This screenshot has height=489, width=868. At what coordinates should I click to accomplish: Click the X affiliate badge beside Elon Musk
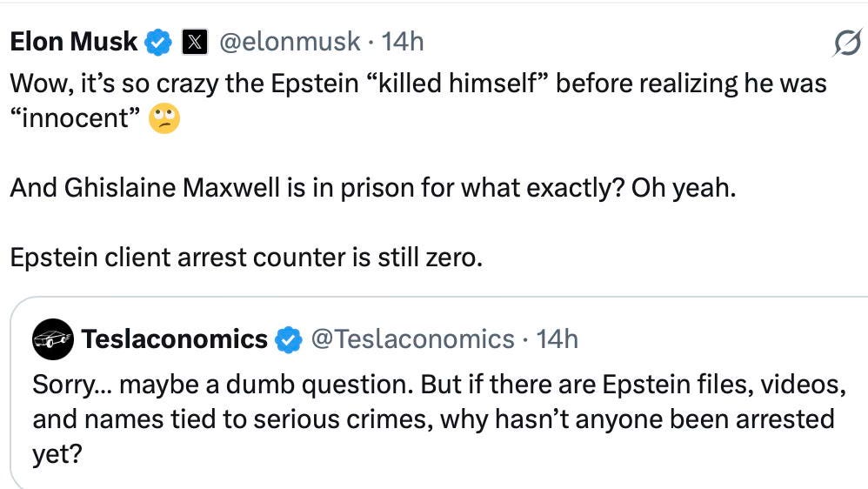pyautogui.click(x=194, y=42)
